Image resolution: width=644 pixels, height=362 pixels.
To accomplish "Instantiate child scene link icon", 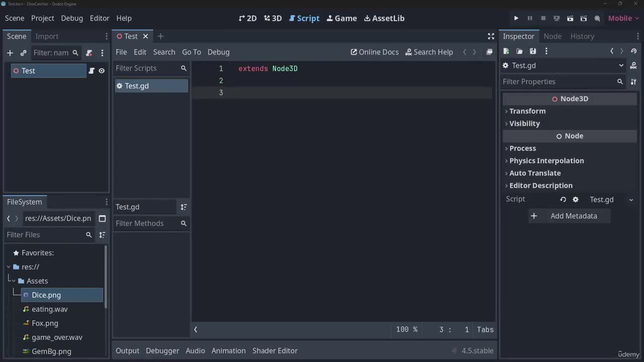I will (23, 53).
